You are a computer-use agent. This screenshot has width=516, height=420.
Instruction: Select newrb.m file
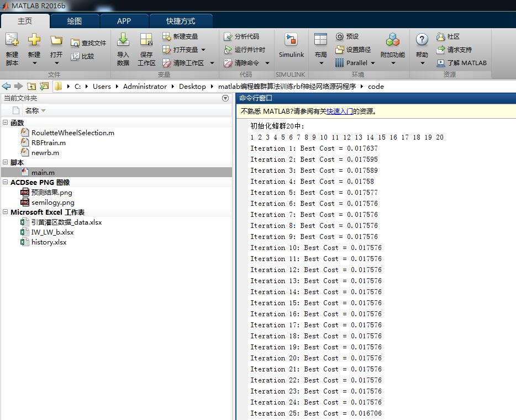(x=45, y=152)
